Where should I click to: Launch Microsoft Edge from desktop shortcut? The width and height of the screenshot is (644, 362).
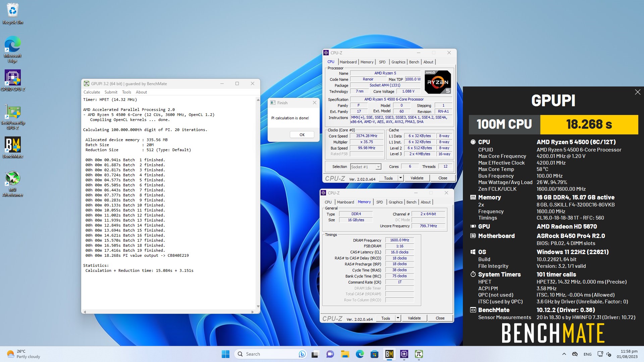(13, 49)
